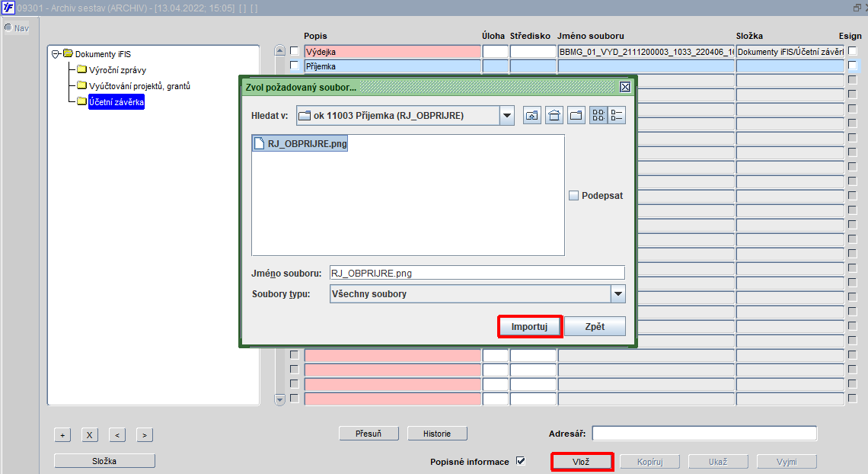This screenshot has width=868, height=474.
Task: Click the Zpět button
Action: tap(595, 327)
